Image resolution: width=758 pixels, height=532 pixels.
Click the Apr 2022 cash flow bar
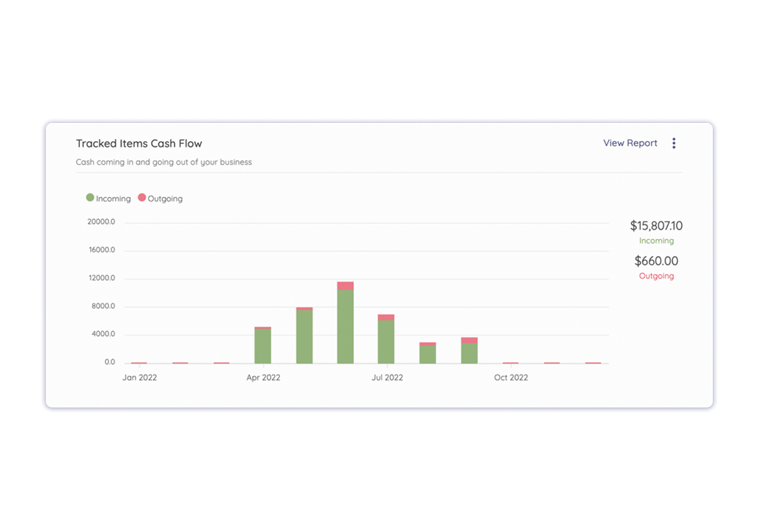pyautogui.click(x=262, y=346)
